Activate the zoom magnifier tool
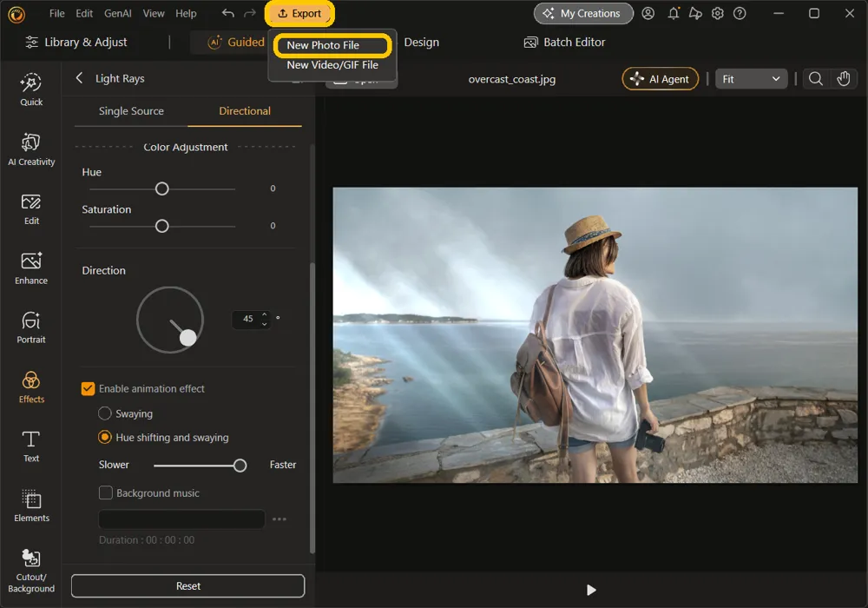868x608 pixels. point(815,79)
